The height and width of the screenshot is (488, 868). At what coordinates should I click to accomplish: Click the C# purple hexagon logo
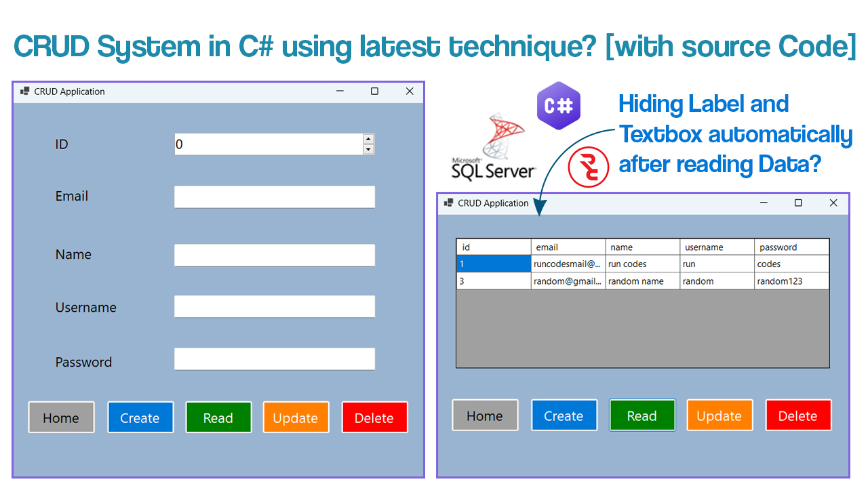558,105
